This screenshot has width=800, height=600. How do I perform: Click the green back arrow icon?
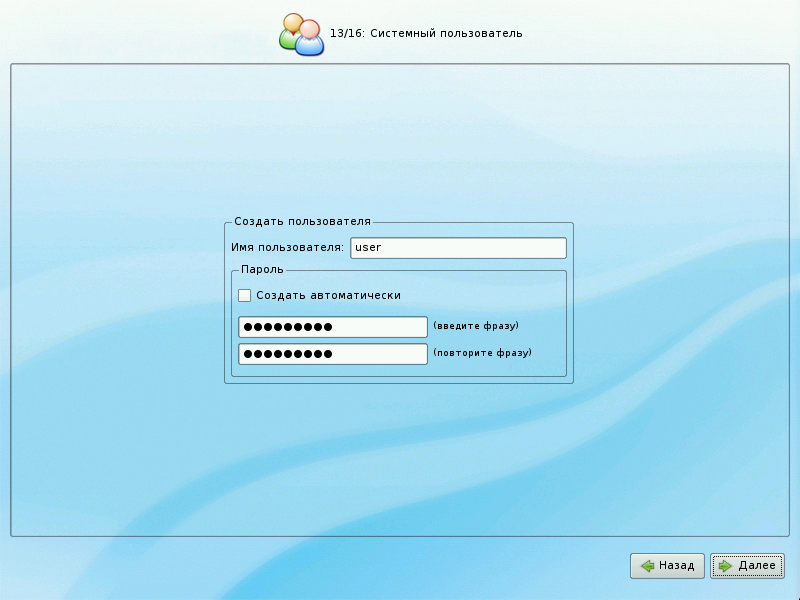(648, 566)
